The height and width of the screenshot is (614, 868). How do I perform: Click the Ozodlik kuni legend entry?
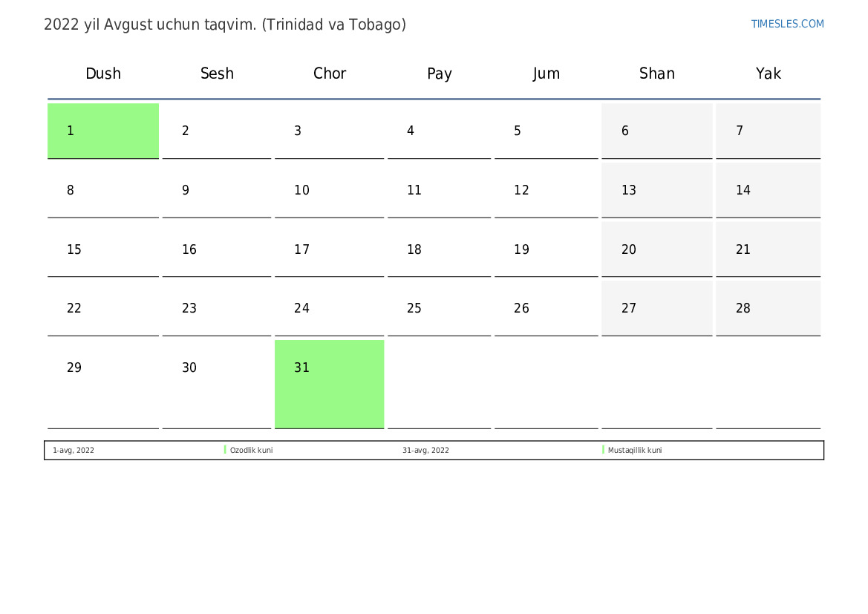251,450
